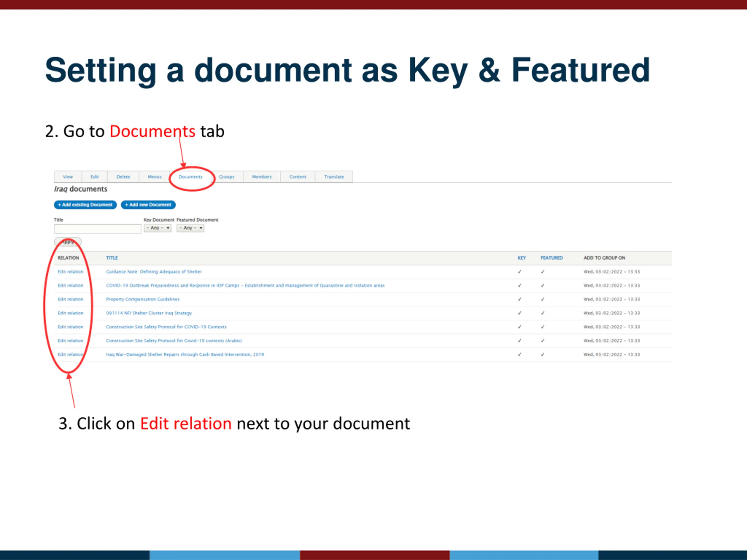Screen dimensions: 747x560
Task: Edit relation for COVID-19 Outbreak Preparedness document
Action: 71,285
